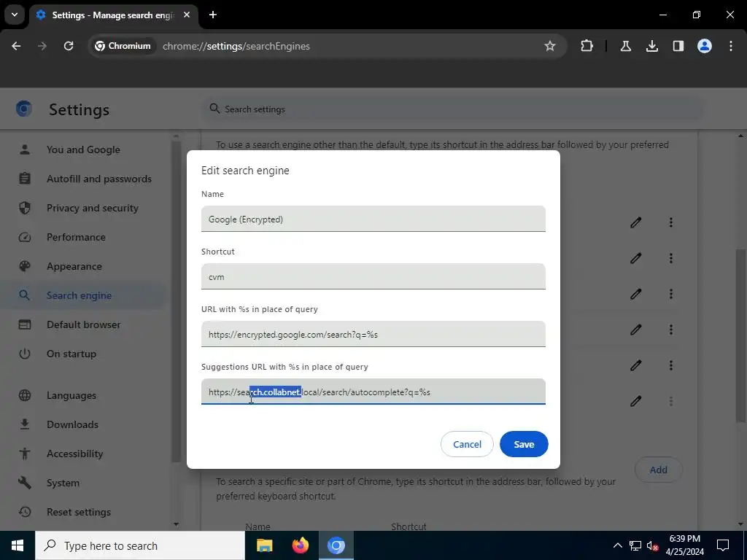Click the Chromium site info chip

(123, 46)
